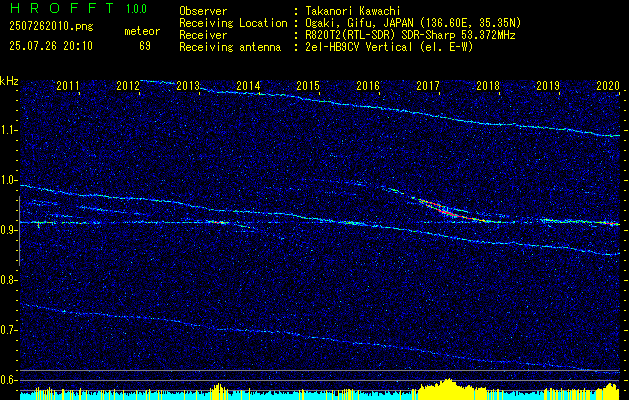Click the Observer label

pos(203,11)
